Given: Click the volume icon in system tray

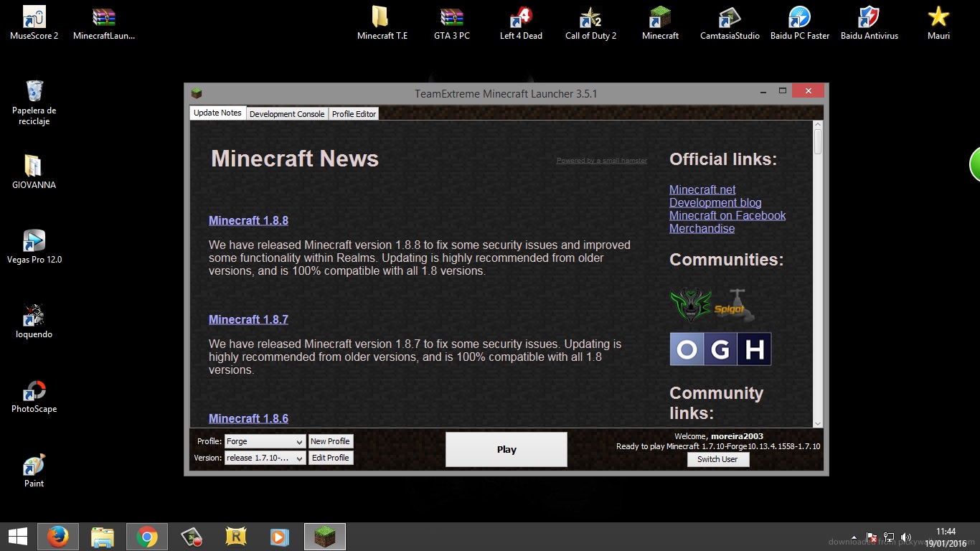Looking at the screenshot, I should [905, 537].
